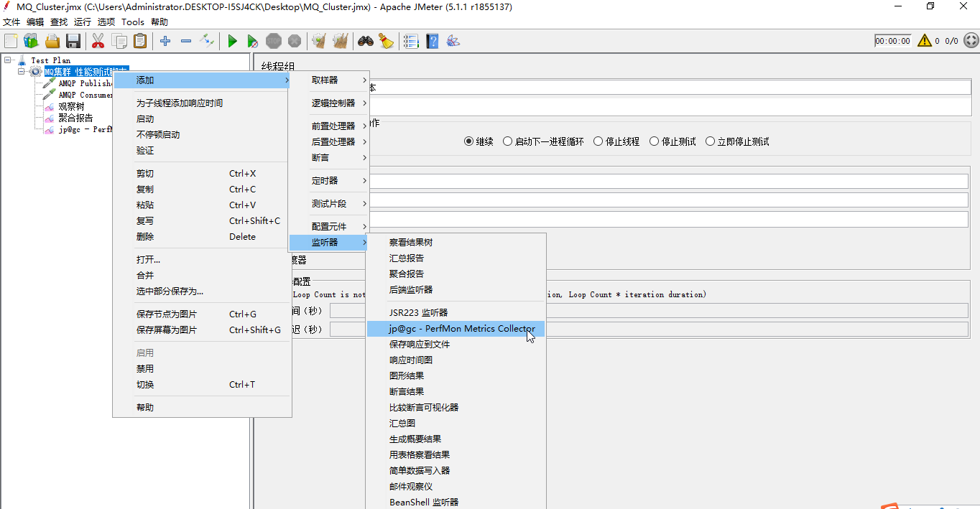Click the Clear broom-with-gear icon

coord(319,41)
